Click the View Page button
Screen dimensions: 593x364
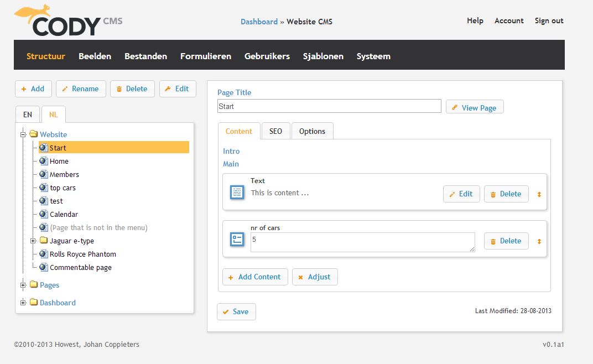475,107
